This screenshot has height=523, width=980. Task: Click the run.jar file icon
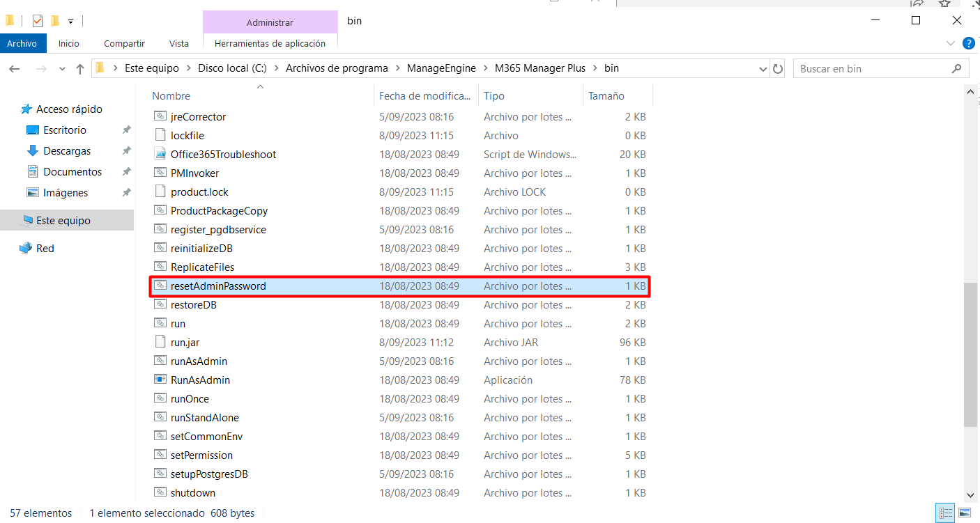click(x=160, y=342)
